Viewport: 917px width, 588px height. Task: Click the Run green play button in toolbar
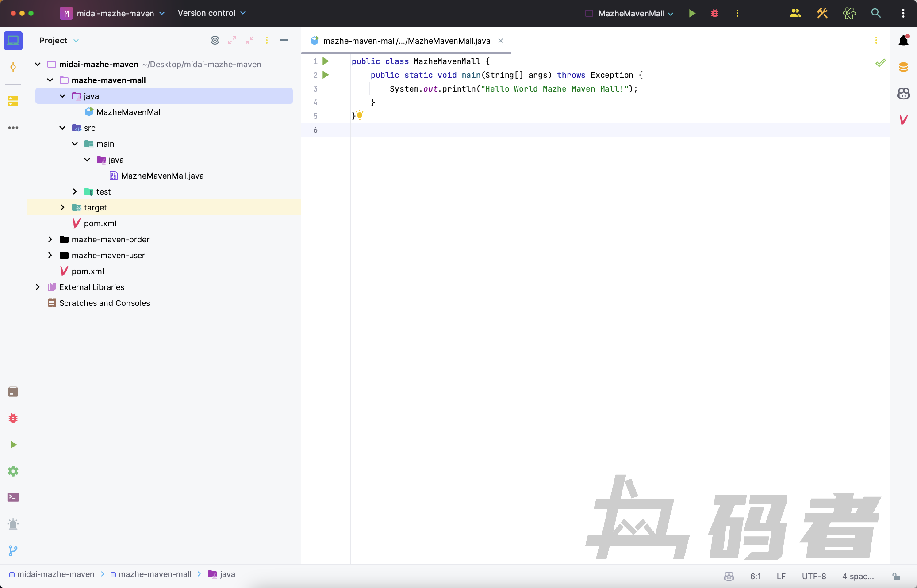point(692,13)
